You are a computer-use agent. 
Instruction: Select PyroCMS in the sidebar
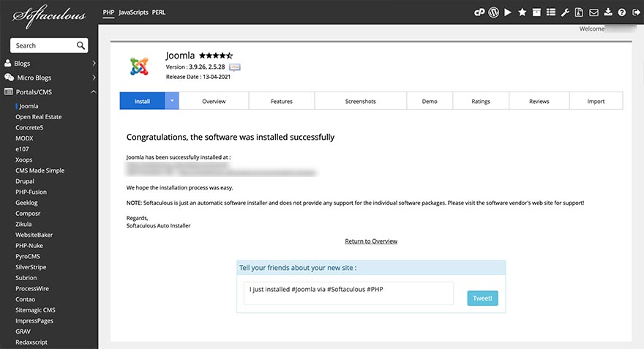pos(28,256)
